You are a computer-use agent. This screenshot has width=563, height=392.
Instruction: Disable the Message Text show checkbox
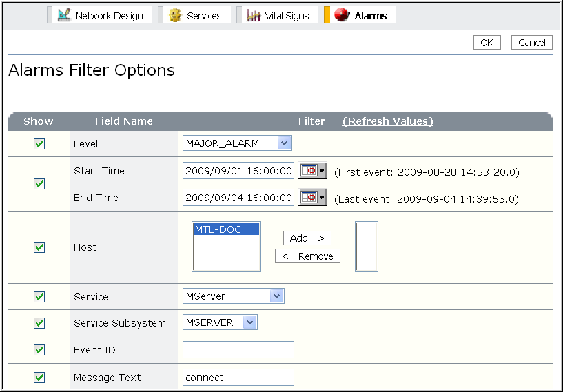point(39,378)
